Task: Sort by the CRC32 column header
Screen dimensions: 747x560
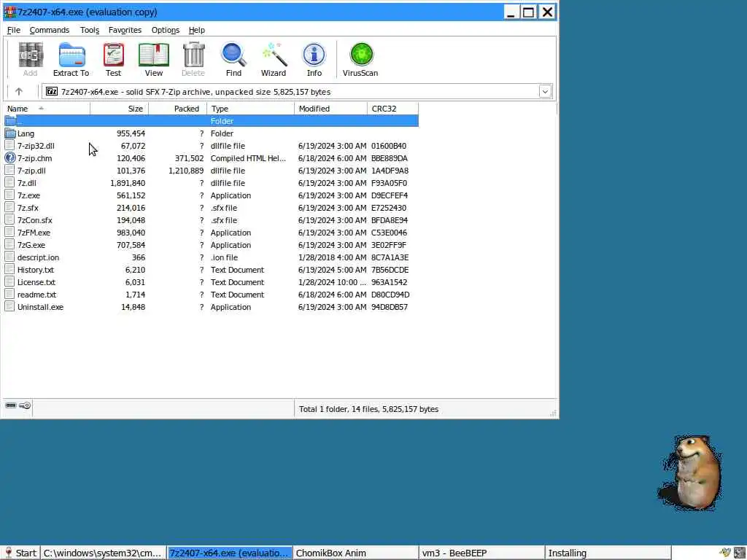Action: pyautogui.click(x=392, y=109)
